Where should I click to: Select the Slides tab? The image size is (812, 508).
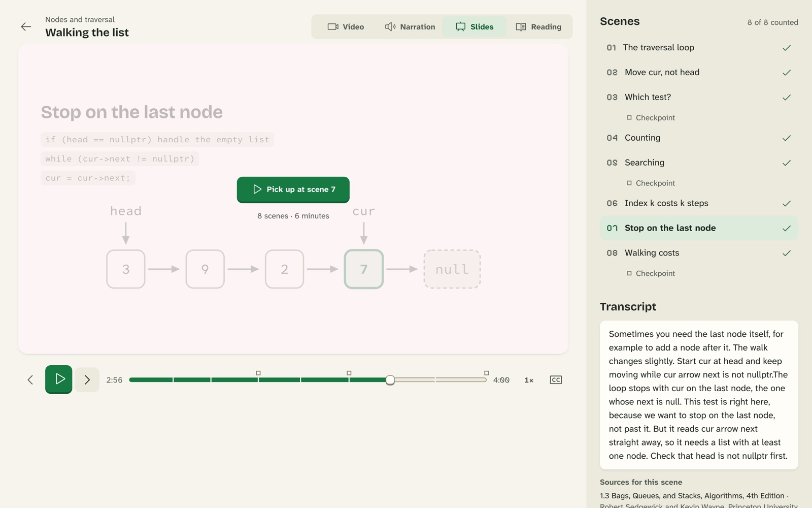[x=475, y=27]
